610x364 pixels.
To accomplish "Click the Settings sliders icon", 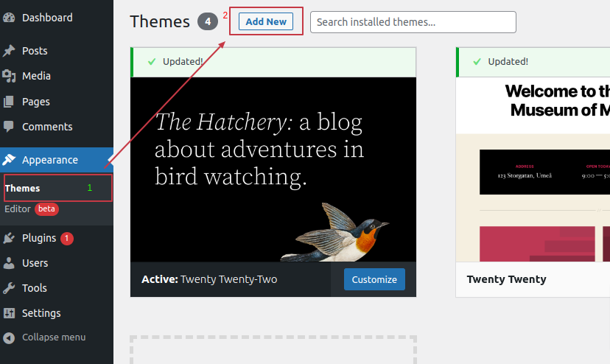I will coord(9,313).
